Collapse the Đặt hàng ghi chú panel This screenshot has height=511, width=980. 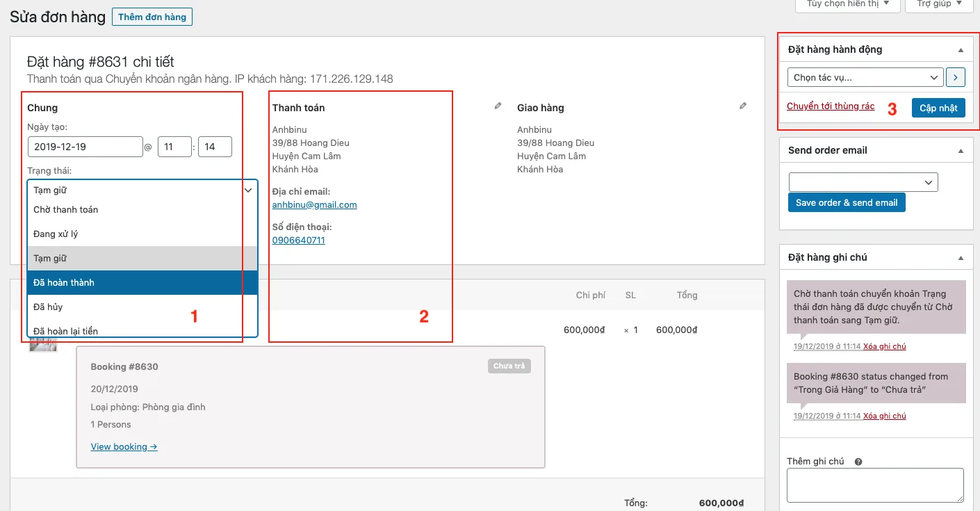pos(961,258)
